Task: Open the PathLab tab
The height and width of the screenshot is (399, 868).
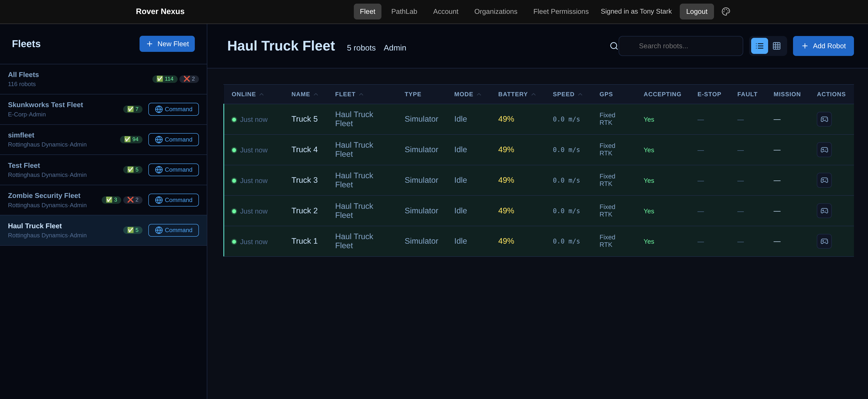Action: (404, 12)
